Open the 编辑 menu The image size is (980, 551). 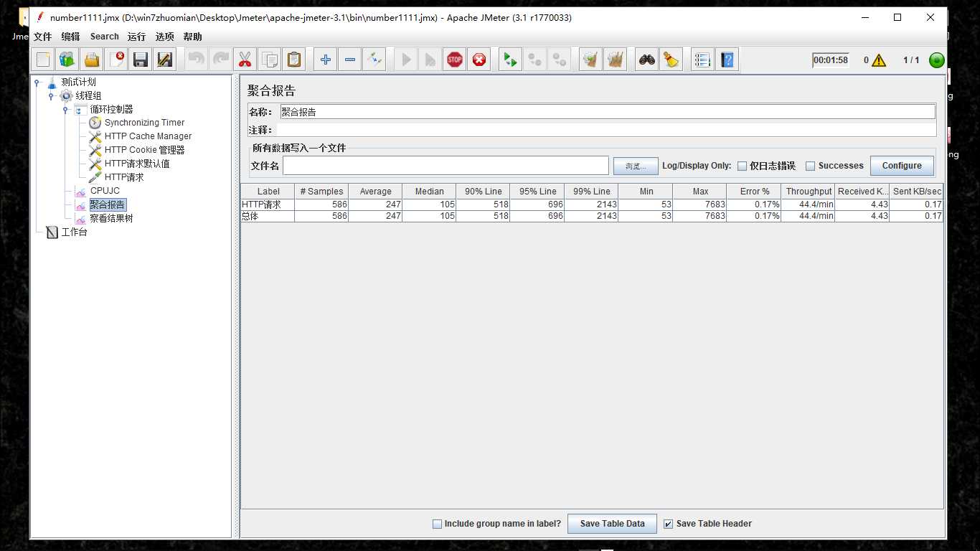71,37
